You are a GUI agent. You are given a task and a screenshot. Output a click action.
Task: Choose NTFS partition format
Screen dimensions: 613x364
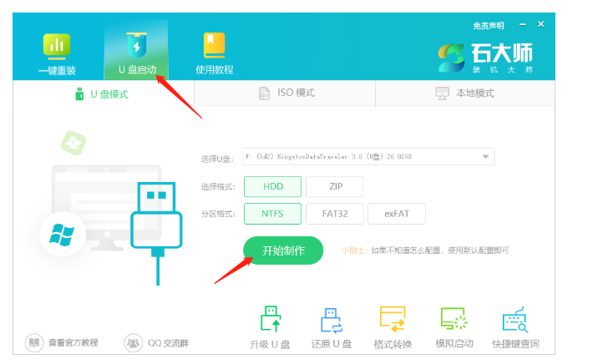(272, 214)
